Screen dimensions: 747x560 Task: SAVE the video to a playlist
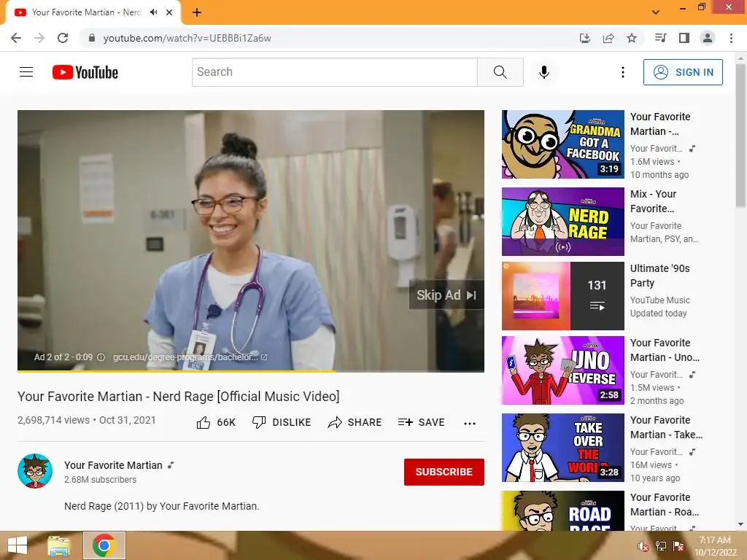coord(421,422)
